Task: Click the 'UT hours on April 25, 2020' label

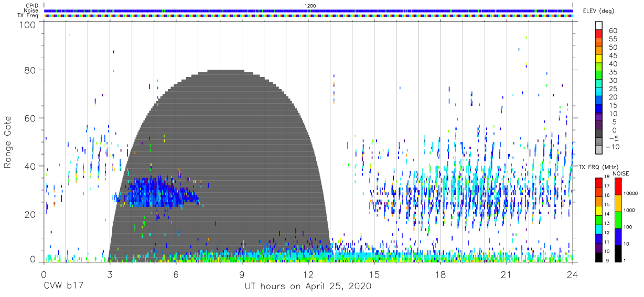Action: pyautogui.click(x=308, y=287)
